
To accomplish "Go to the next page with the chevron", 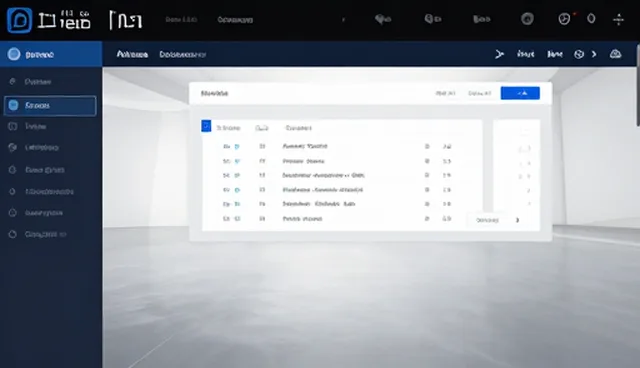I will pos(518,220).
